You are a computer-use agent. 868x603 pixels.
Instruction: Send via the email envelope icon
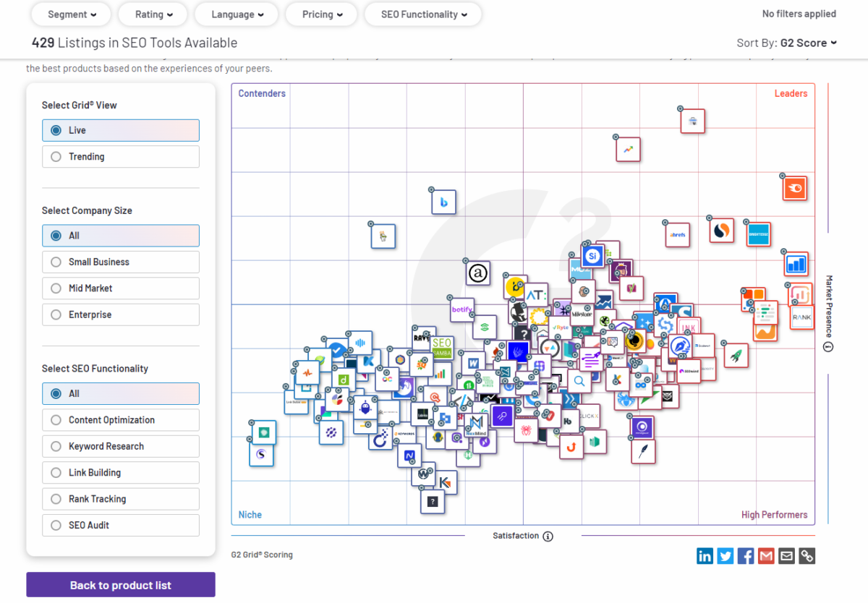point(786,555)
